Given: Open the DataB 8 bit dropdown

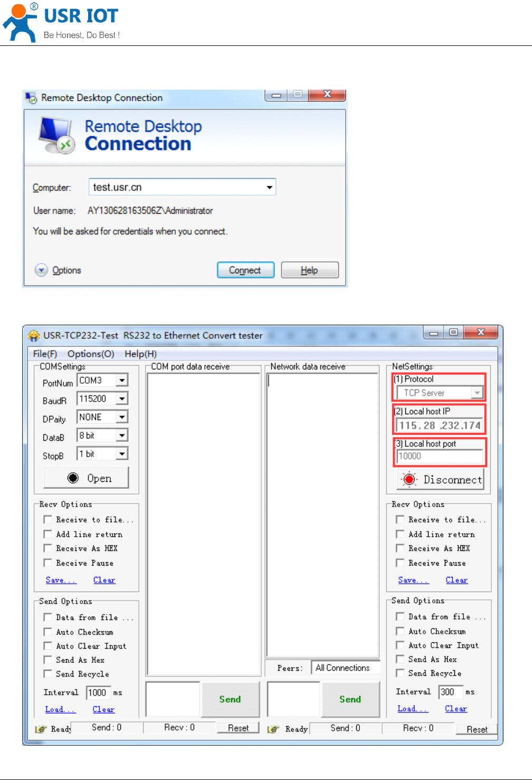Looking at the screenshot, I should click(x=122, y=435).
